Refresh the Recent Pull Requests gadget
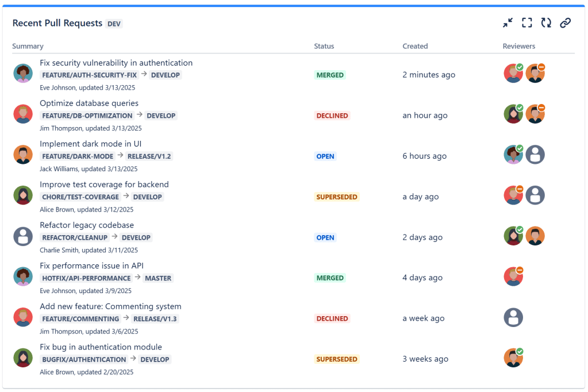Image resolution: width=588 pixels, height=392 pixels. pyautogui.click(x=546, y=23)
